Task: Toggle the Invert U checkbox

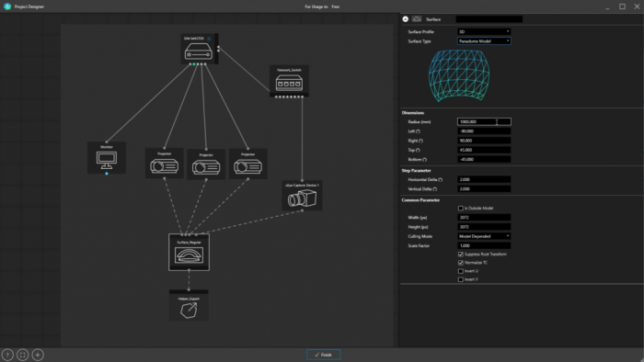Action: [x=460, y=271]
